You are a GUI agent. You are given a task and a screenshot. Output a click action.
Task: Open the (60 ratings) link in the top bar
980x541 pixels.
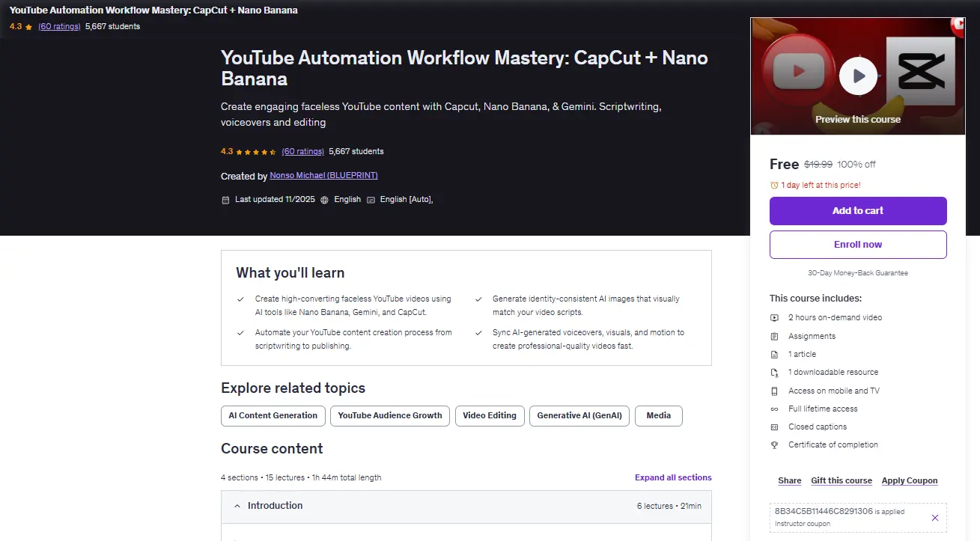coord(59,26)
